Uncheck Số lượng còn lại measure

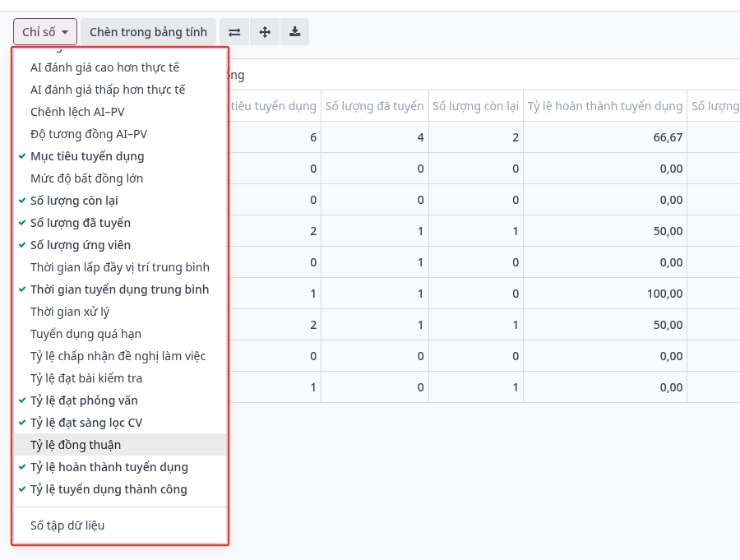[120, 201]
